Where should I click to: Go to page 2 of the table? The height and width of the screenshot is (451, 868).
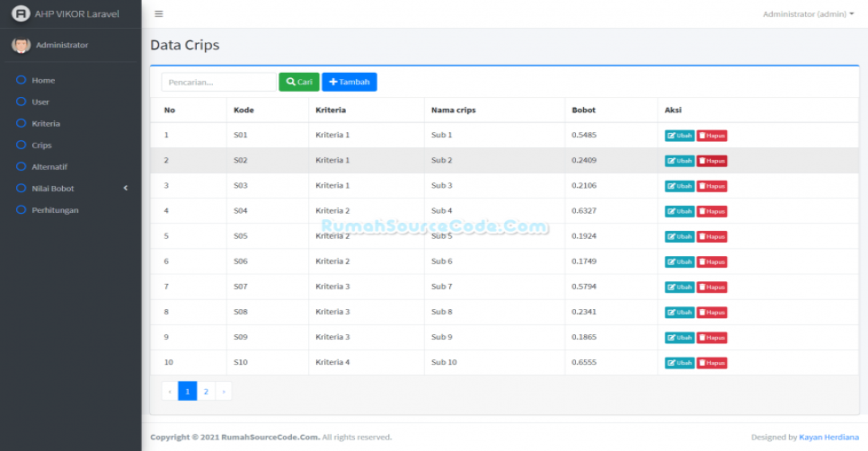[x=206, y=392]
